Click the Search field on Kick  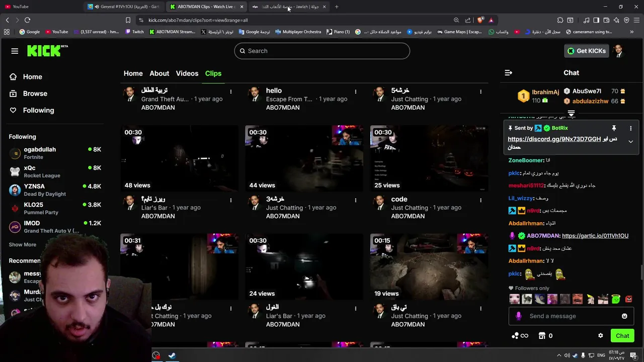(322, 51)
